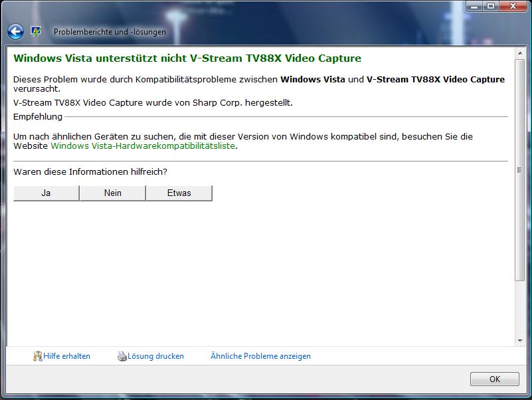Click the Hilfe erhalten people icon
This screenshot has height=400, width=532.
pos(37,356)
